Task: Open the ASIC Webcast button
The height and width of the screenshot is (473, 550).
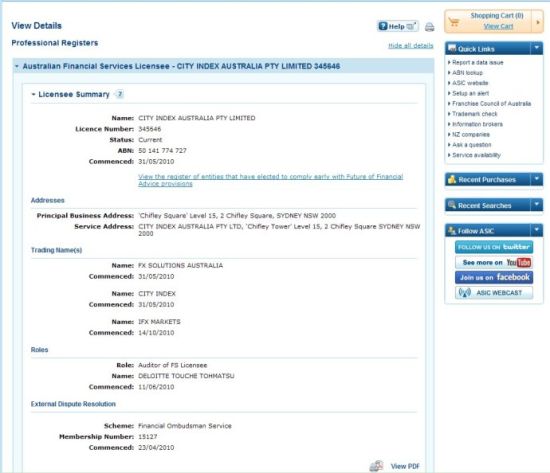Action: pyautogui.click(x=494, y=293)
